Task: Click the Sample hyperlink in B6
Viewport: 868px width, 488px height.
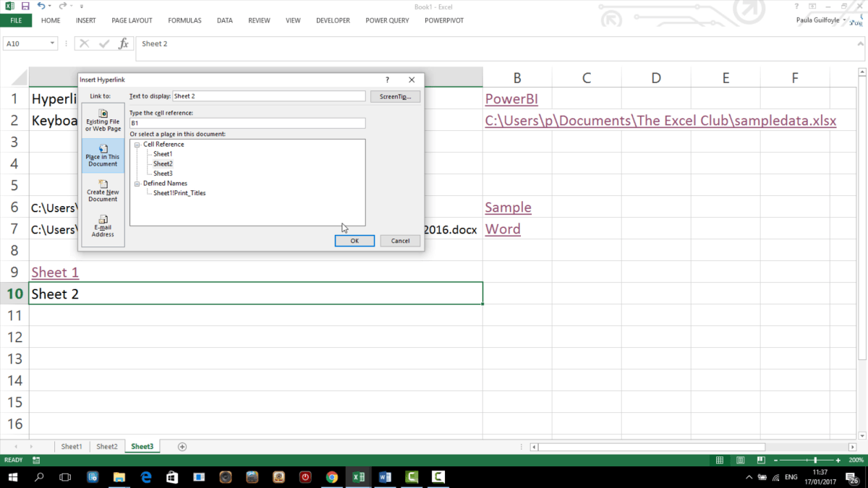Action: [x=508, y=207]
